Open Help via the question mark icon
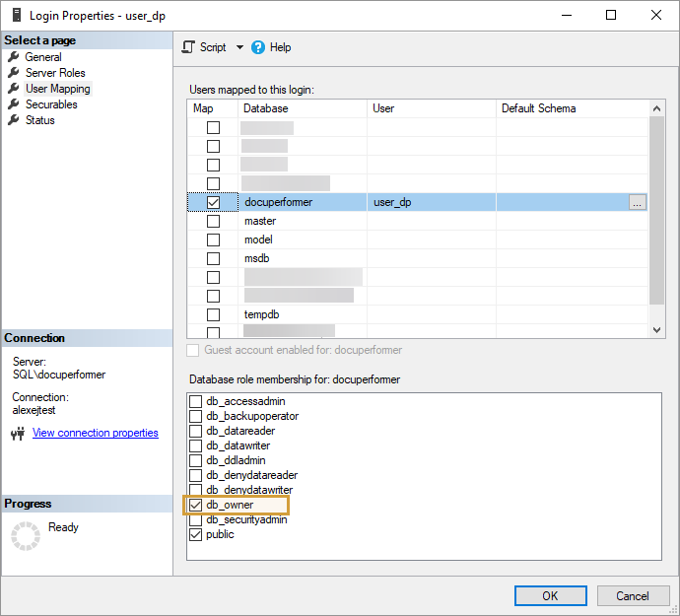The height and width of the screenshot is (616, 680). click(x=258, y=47)
